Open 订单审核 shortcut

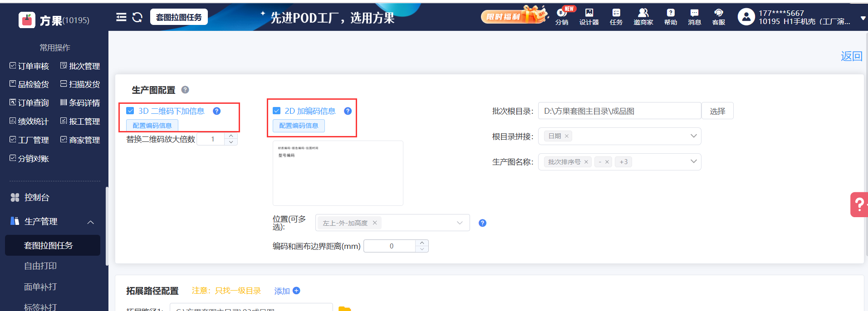(x=29, y=66)
